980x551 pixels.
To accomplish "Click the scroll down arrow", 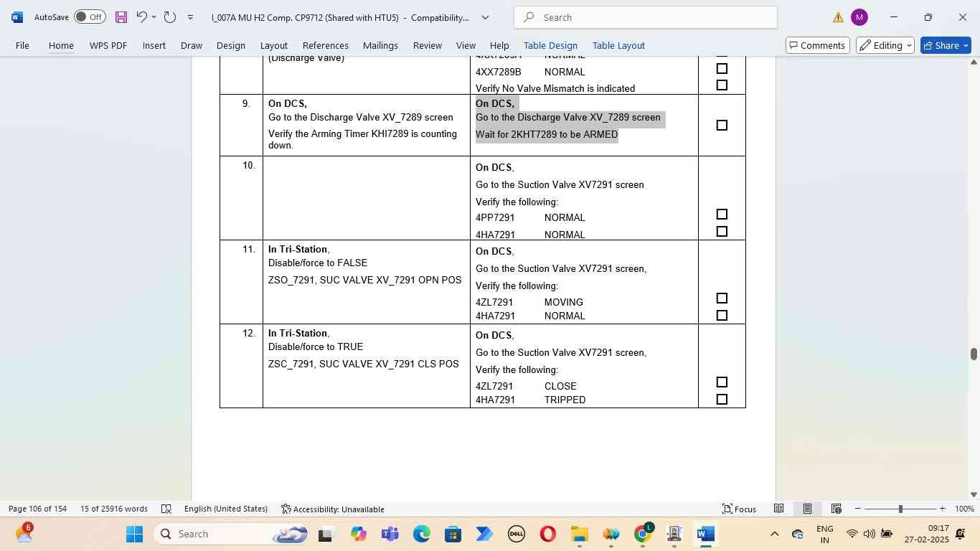I will pyautogui.click(x=974, y=494).
